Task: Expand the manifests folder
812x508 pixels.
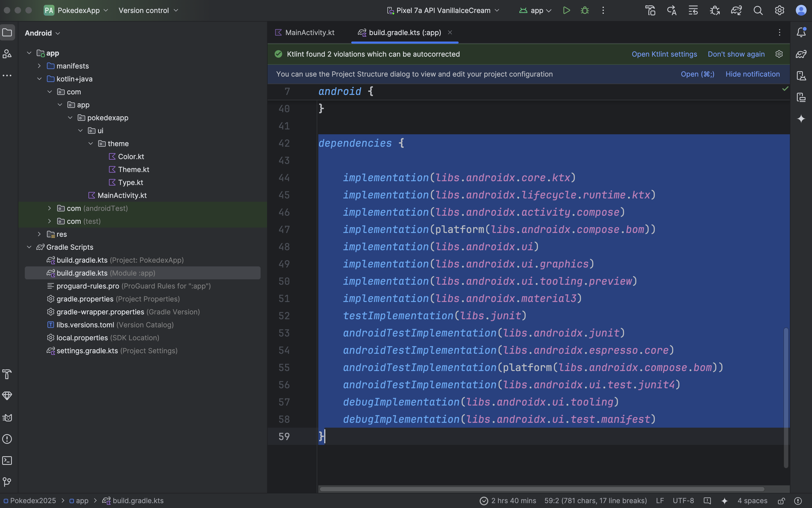Action: [39, 66]
